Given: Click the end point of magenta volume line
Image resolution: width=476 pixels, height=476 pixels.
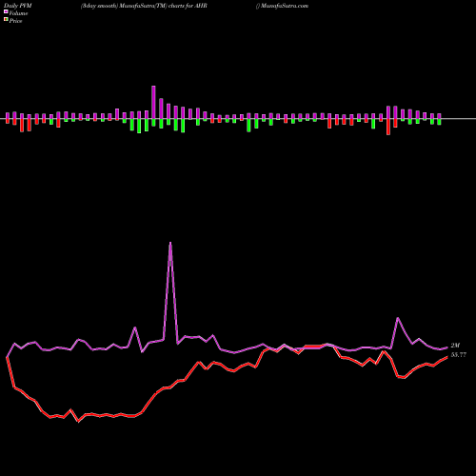Looking at the screenshot, I should pyautogui.click(x=447, y=347).
